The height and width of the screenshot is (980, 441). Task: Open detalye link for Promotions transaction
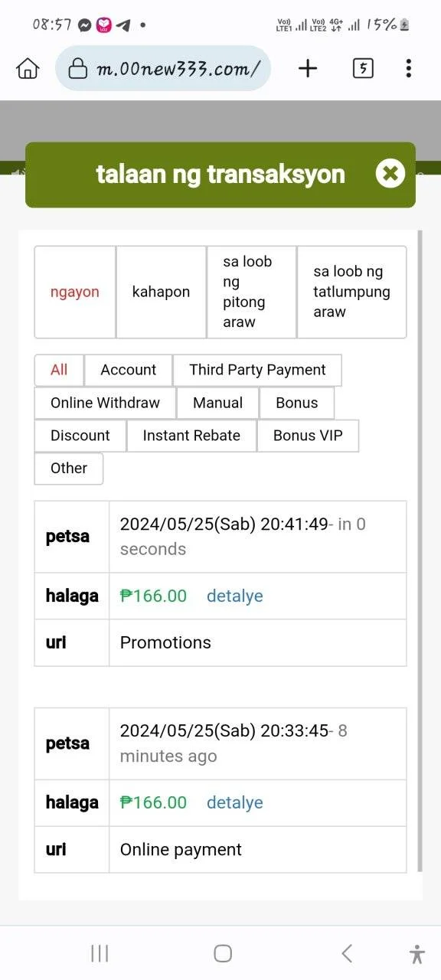click(235, 596)
